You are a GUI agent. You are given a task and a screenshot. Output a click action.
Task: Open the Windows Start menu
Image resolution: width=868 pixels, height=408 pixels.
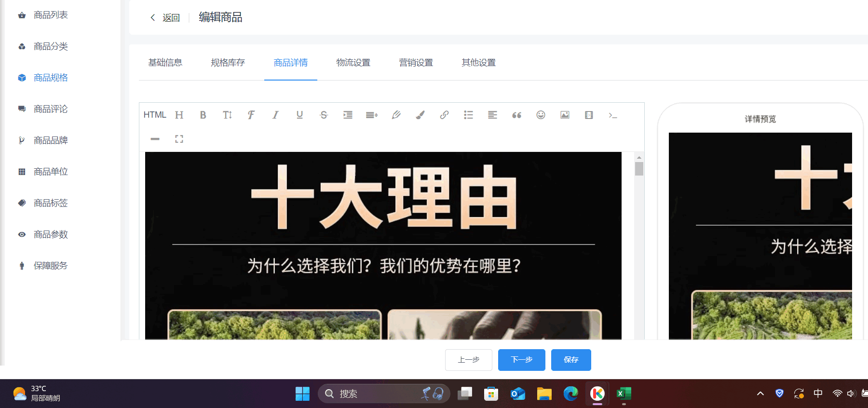(302, 394)
